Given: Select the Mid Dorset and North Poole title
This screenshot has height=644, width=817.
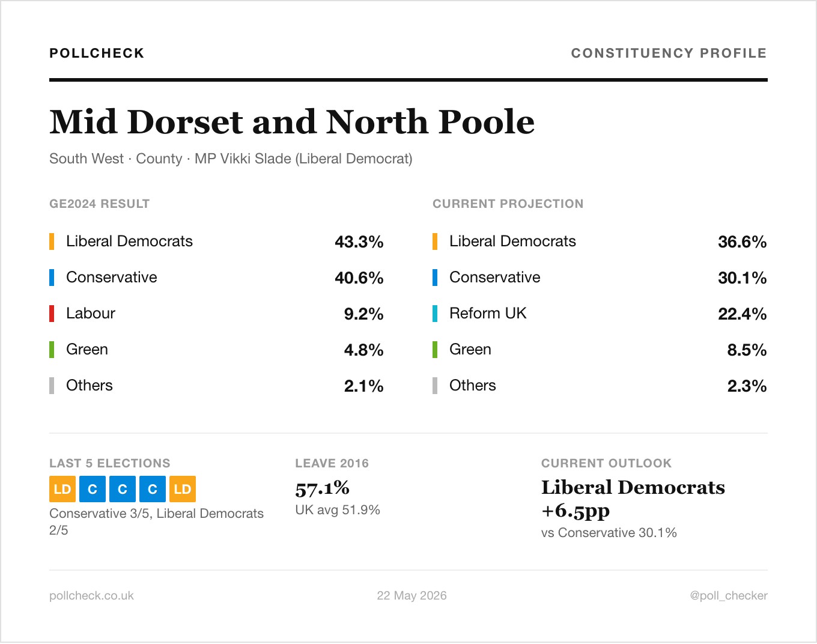Looking at the screenshot, I should [x=292, y=122].
